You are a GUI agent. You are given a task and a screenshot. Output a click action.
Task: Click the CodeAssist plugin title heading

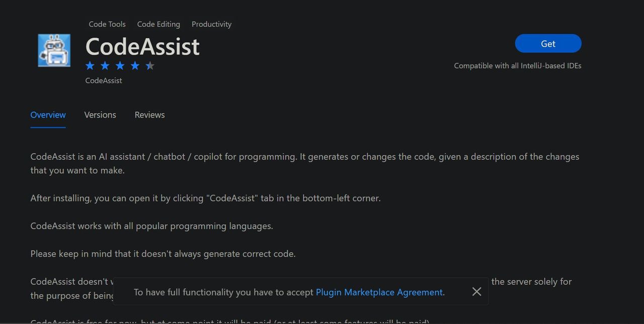142,46
